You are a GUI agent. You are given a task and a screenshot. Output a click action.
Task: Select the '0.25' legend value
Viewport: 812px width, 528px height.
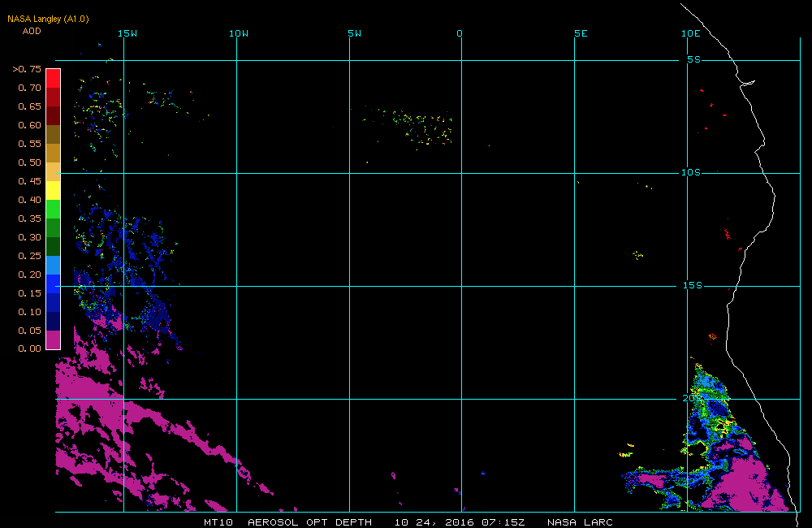tap(29, 256)
